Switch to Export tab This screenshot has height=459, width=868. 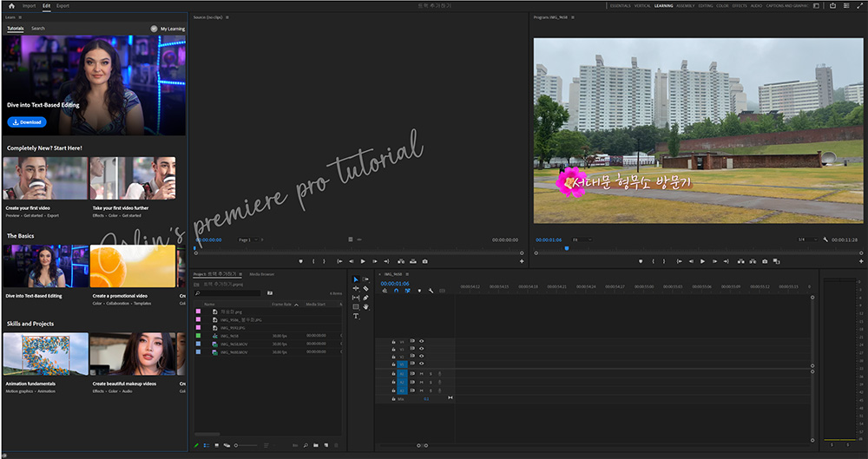tap(62, 5)
